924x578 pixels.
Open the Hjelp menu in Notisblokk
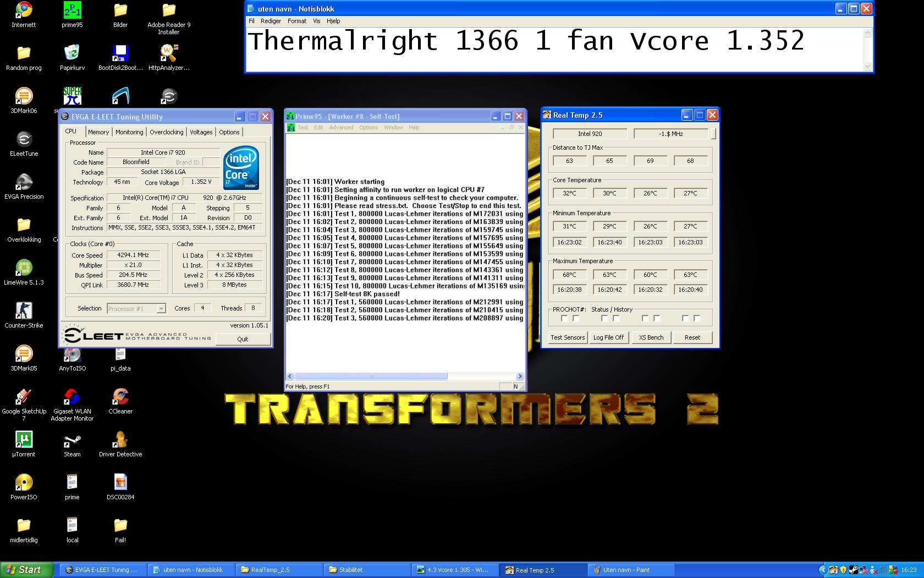tap(333, 21)
